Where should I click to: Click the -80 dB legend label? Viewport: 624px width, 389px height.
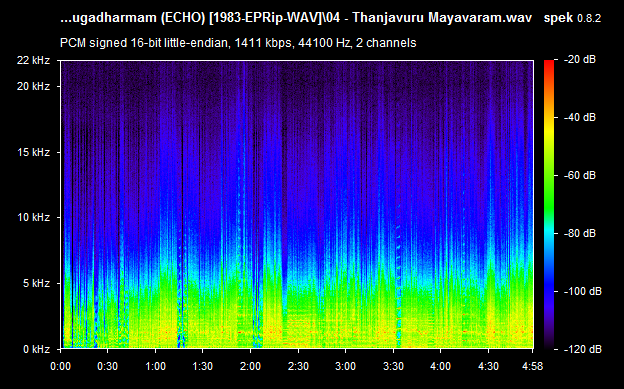pyautogui.click(x=580, y=233)
